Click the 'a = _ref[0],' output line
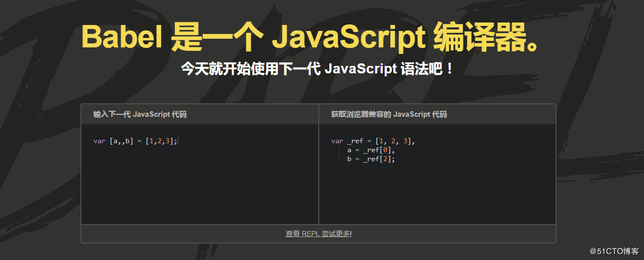 (371, 150)
